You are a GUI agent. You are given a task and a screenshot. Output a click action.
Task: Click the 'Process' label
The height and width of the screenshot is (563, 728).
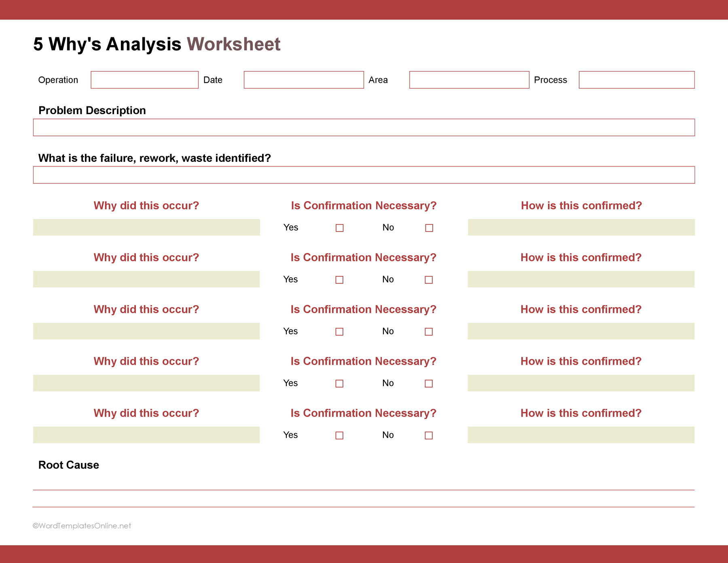coord(550,80)
